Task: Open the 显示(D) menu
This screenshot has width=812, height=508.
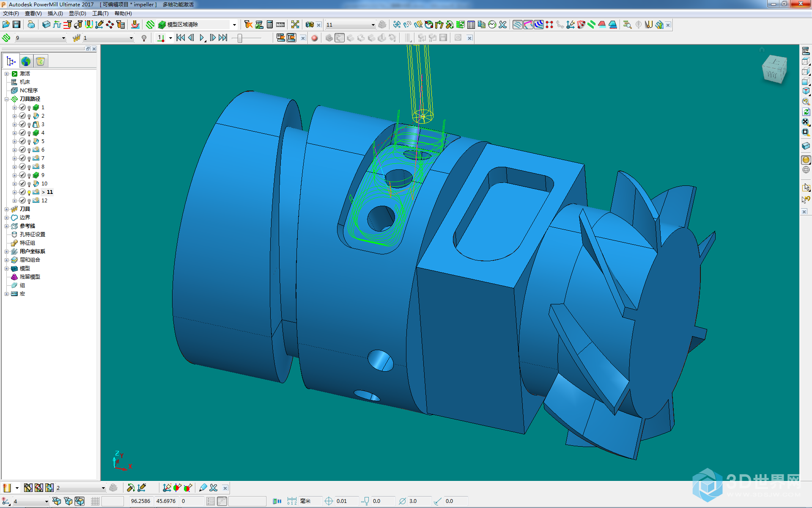Action: [x=77, y=14]
